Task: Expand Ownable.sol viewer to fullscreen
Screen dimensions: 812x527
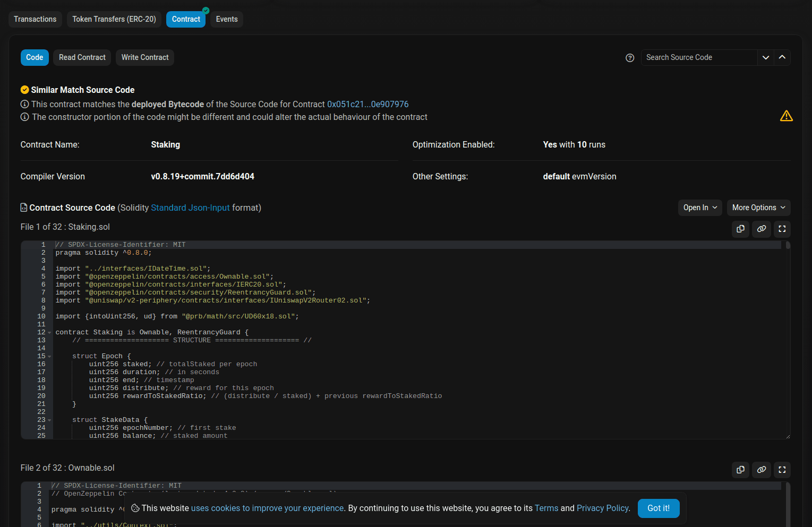Action: click(782, 470)
